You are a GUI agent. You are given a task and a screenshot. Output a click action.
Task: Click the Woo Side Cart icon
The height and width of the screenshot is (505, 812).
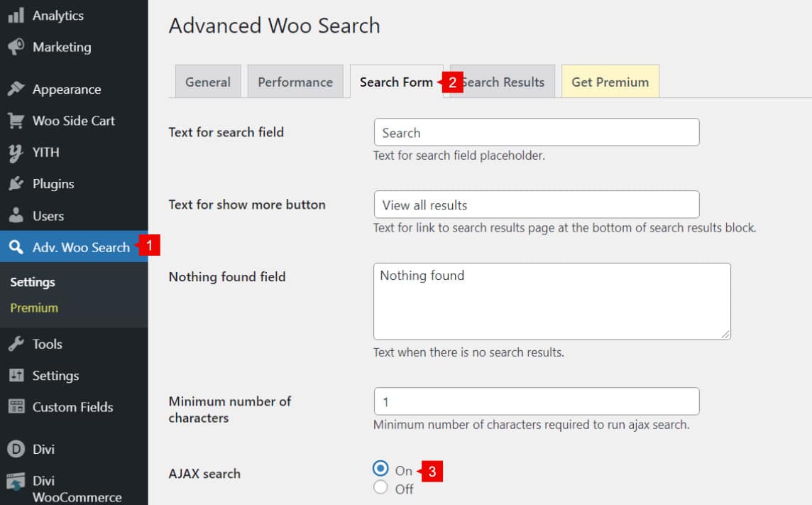(x=16, y=121)
